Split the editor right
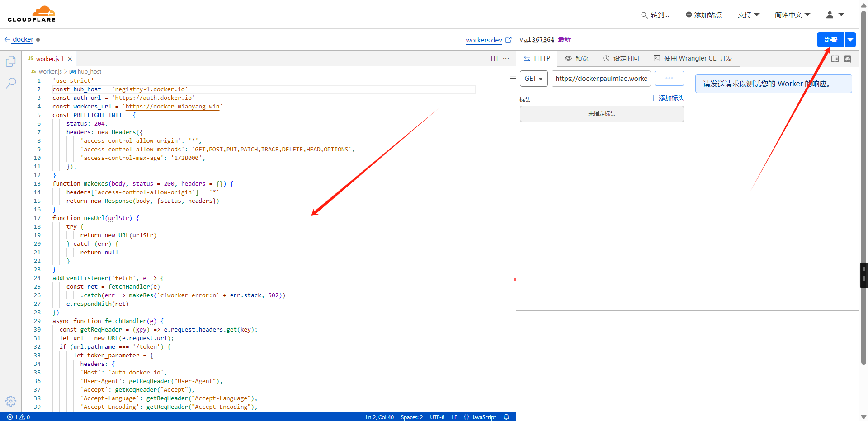Image resolution: width=868 pixels, height=421 pixels. [494, 59]
